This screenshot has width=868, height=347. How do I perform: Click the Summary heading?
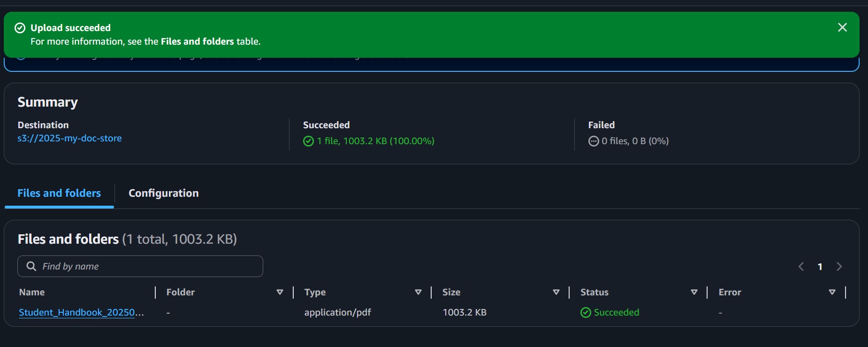coord(48,102)
